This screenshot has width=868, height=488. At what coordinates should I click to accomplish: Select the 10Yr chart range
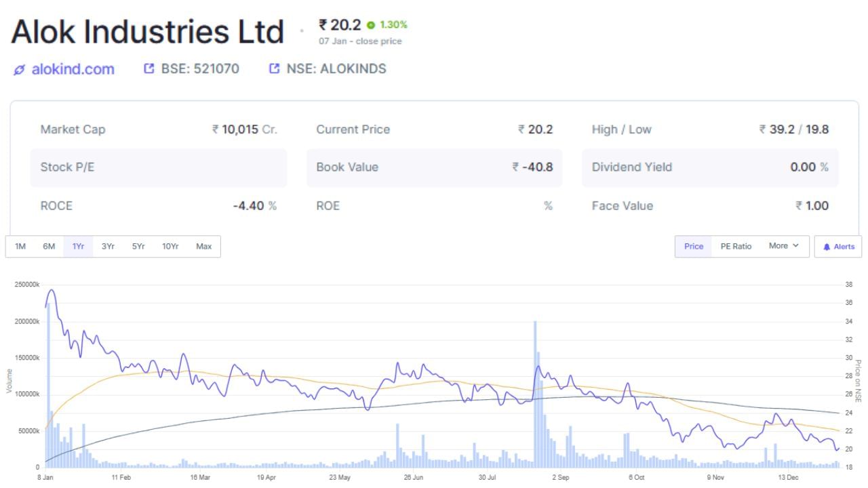tap(170, 247)
